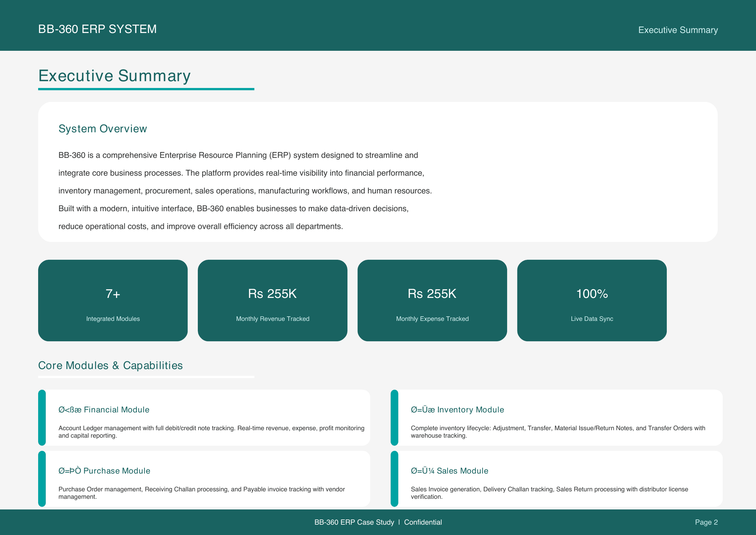756x535 pixels.
Task: Click the BB-360 ERP Case Study footer text
Action: tap(354, 522)
